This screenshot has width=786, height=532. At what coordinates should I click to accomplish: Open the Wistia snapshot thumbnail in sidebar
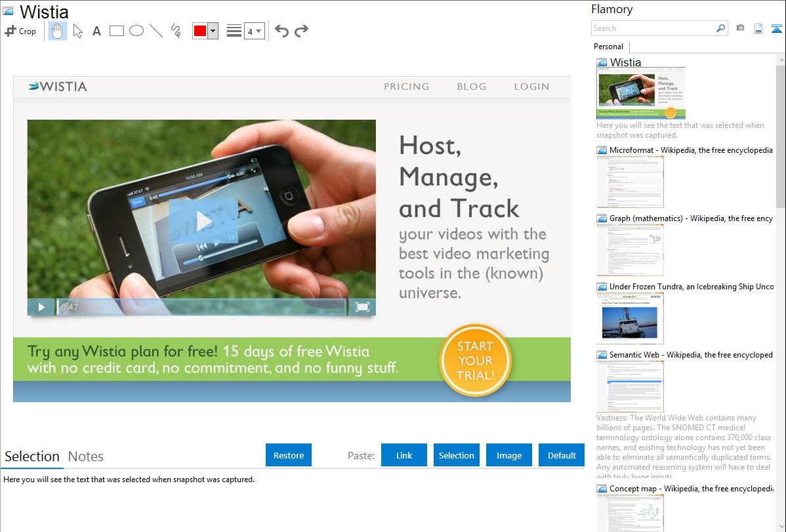(x=640, y=93)
